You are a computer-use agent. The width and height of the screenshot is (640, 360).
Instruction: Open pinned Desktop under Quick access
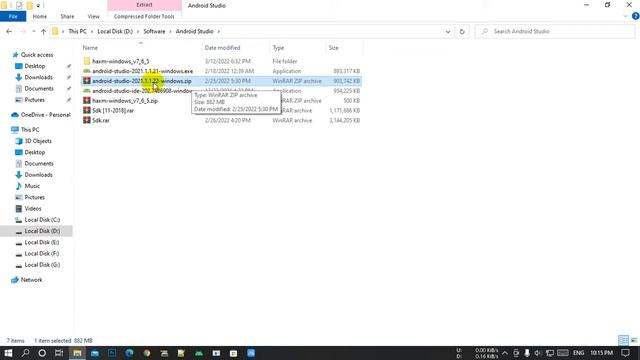(x=35, y=66)
